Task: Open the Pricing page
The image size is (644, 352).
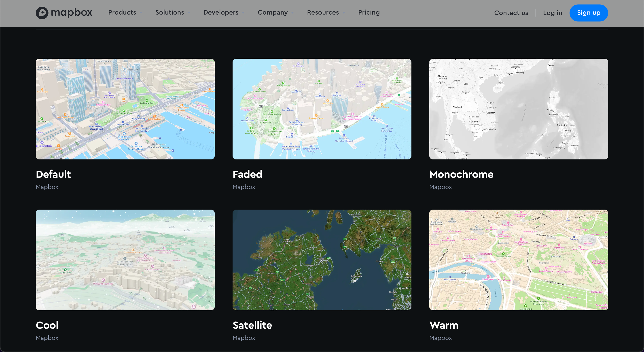Action: click(369, 13)
